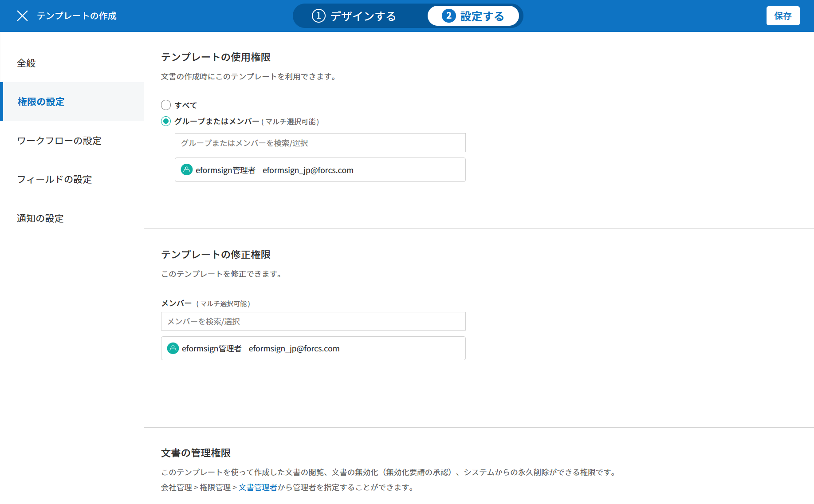Open 通知の設定 in sidebar

pyautogui.click(x=40, y=218)
